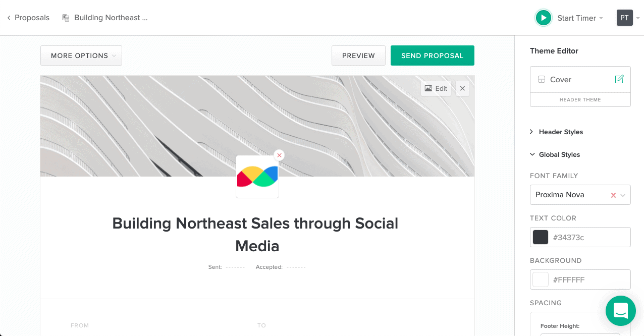The image size is (644, 336).
Task: Click the SEND PROPOSAL button
Action: (432, 55)
